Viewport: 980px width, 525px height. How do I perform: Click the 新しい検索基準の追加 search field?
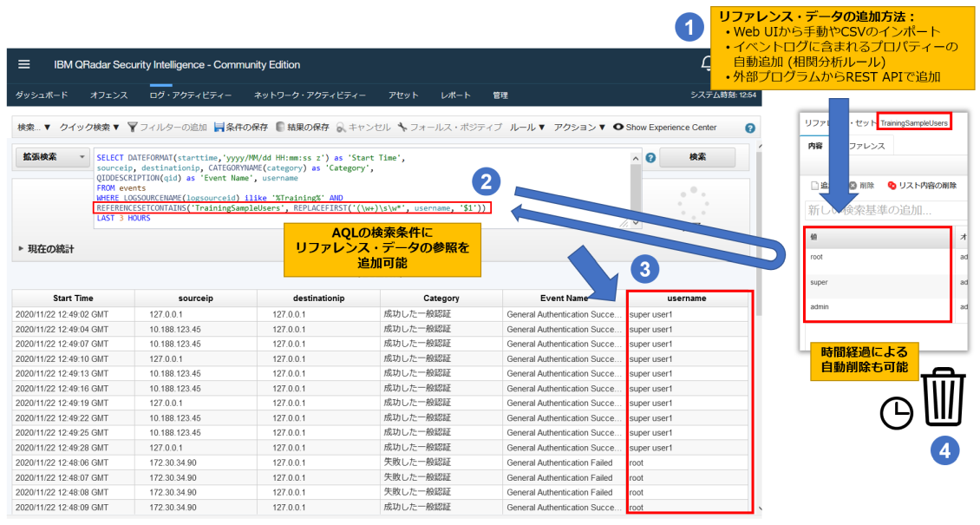(x=885, y=210)
